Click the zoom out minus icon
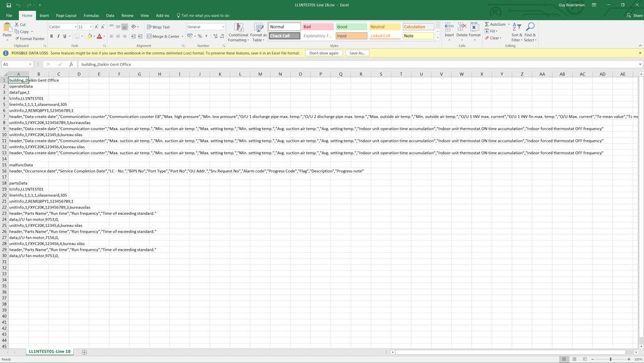Viewport: 644px width, 363px height. coord(592,359)
